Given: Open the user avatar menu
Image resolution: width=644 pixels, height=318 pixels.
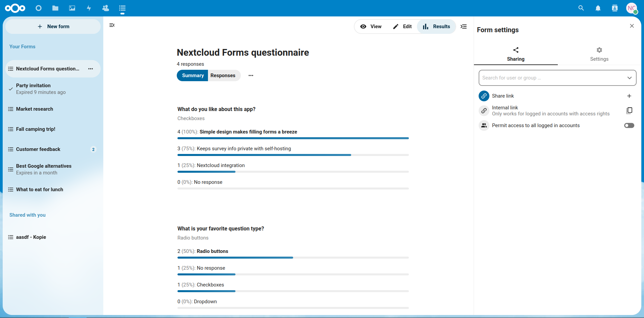Looking at the screenshot, I should pyautogui.click(x=632, y=8).
